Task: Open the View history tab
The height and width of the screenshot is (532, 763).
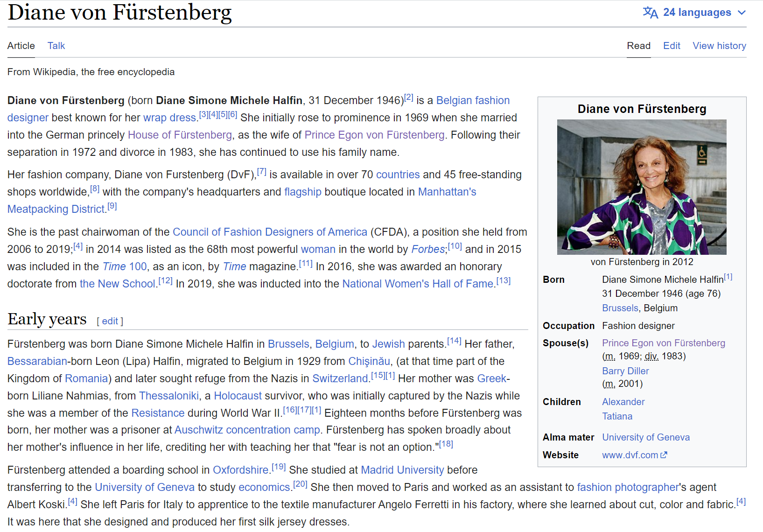Action: coord(719,46)
